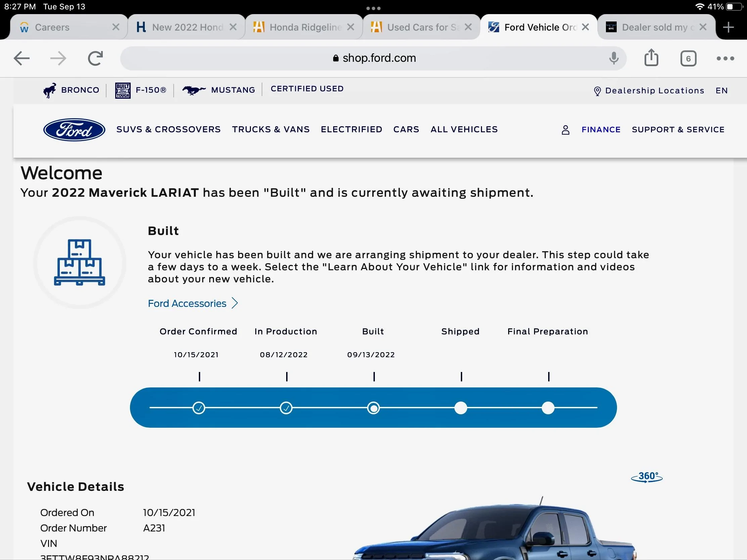The width and height of the screenshot is (747, 560).
Task: Check the battery indicator
Action: 734,7
